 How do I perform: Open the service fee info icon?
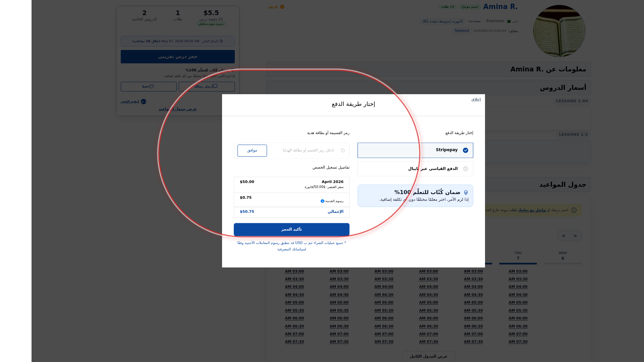pyautogui.click(x=322, y=201)
